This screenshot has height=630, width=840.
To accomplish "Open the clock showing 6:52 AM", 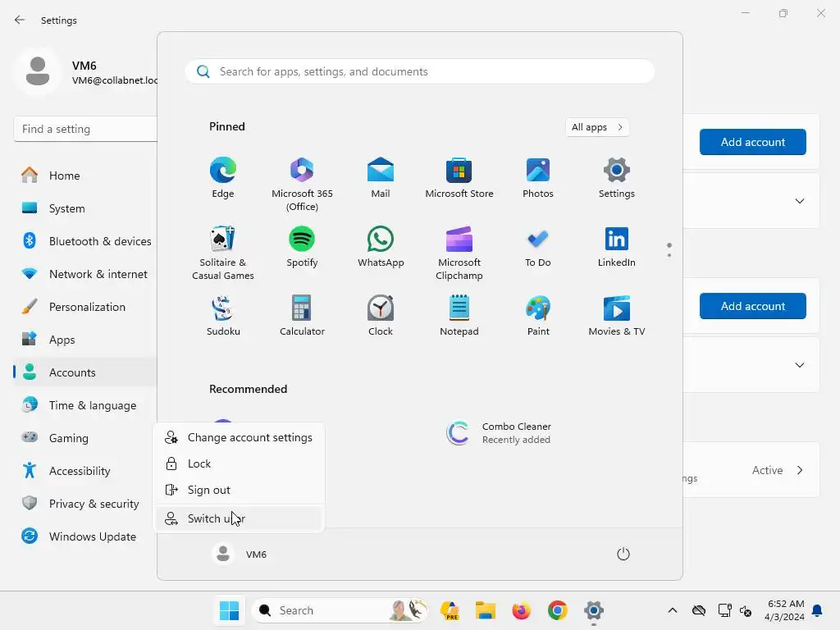I will (x=784, y=610).
